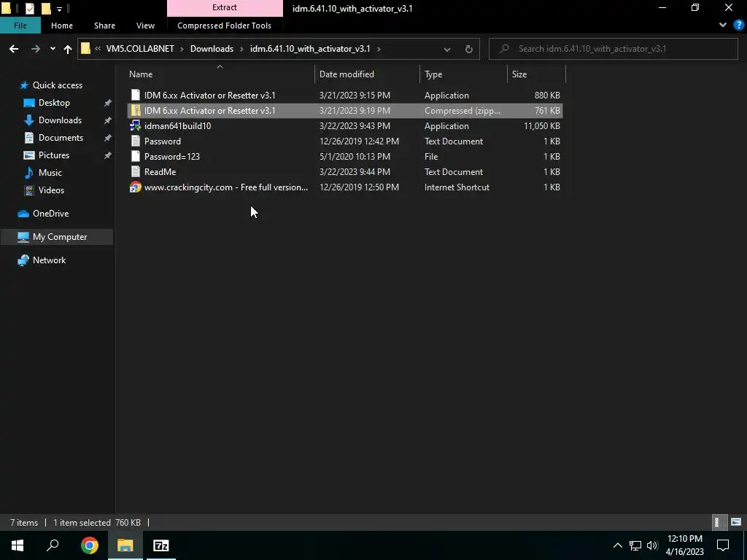Select crackingcity.com internet shortcut icon
This screenshot has height=560, width=747.
135,187
